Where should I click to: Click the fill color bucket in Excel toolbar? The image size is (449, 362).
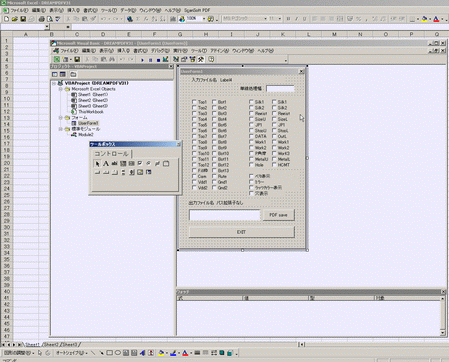(424, 19)
